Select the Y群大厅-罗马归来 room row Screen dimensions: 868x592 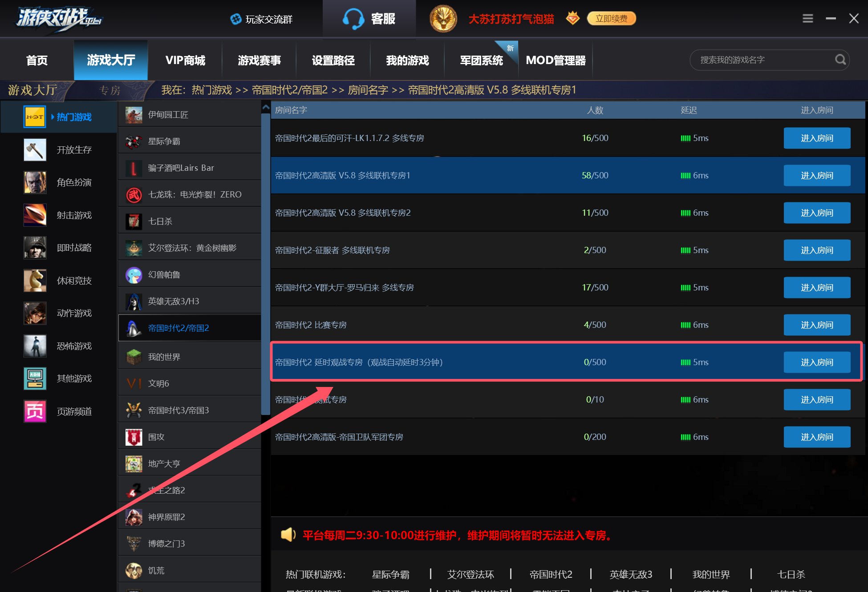pyautogui.click(x=568, y=287)
